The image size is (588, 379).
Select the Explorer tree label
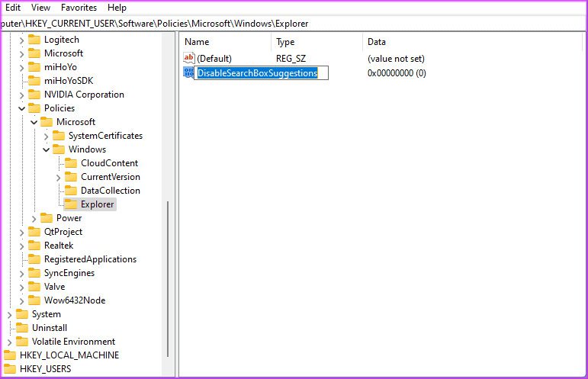tap(98, 204)
